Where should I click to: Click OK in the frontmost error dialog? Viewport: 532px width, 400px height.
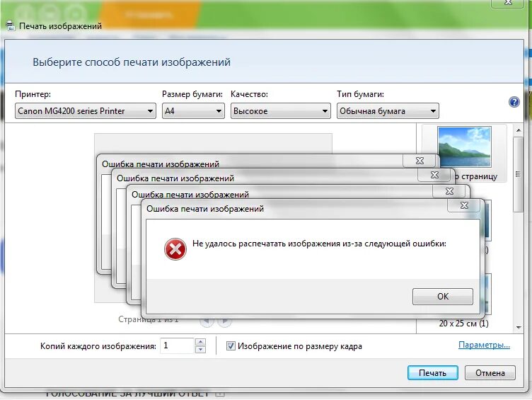442,297
